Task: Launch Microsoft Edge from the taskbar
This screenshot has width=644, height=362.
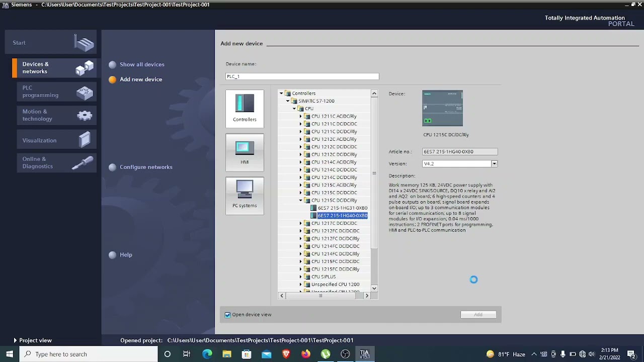Action: click(x=207, y=354)
